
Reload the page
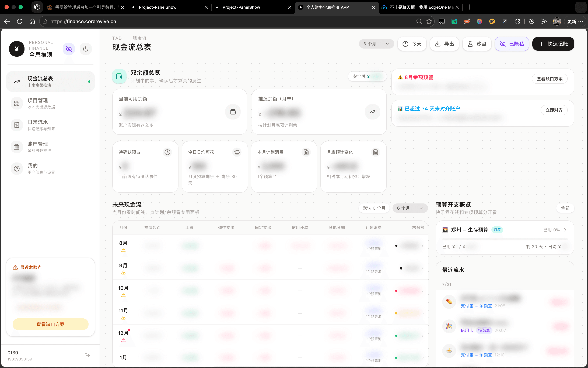point(20,21)
